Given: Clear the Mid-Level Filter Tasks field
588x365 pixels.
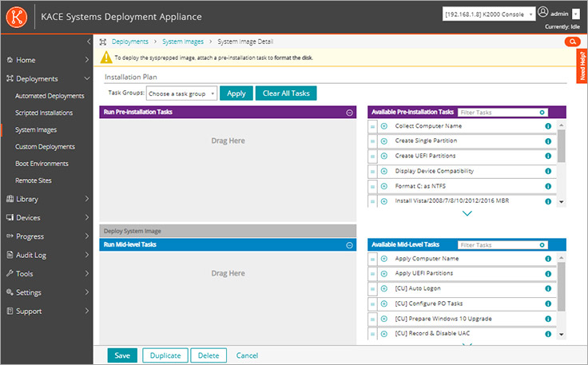Looking at the screenshot, I should [x=542, y=245].
